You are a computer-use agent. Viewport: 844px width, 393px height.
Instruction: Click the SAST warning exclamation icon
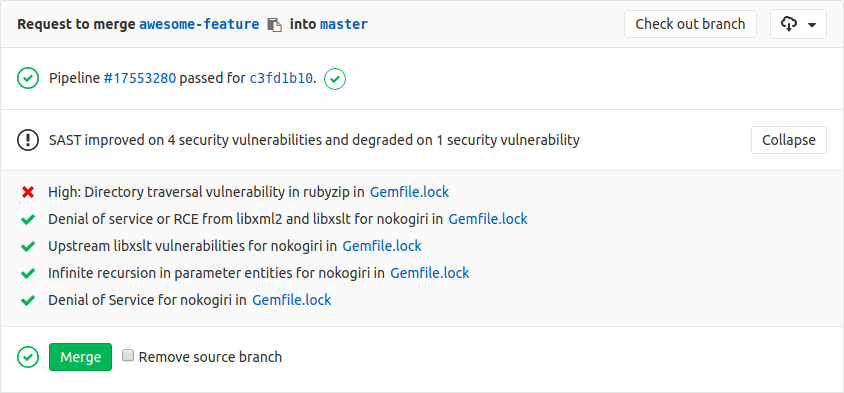coord(28,140)
